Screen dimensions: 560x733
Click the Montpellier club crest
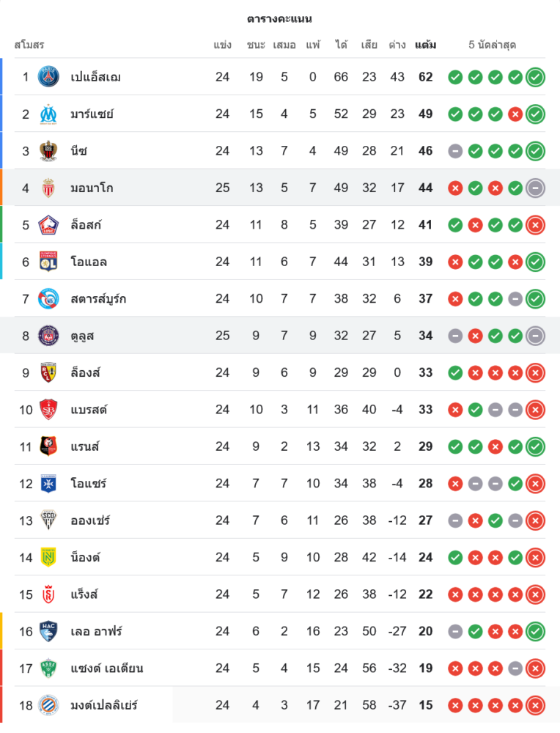point(48,705)
